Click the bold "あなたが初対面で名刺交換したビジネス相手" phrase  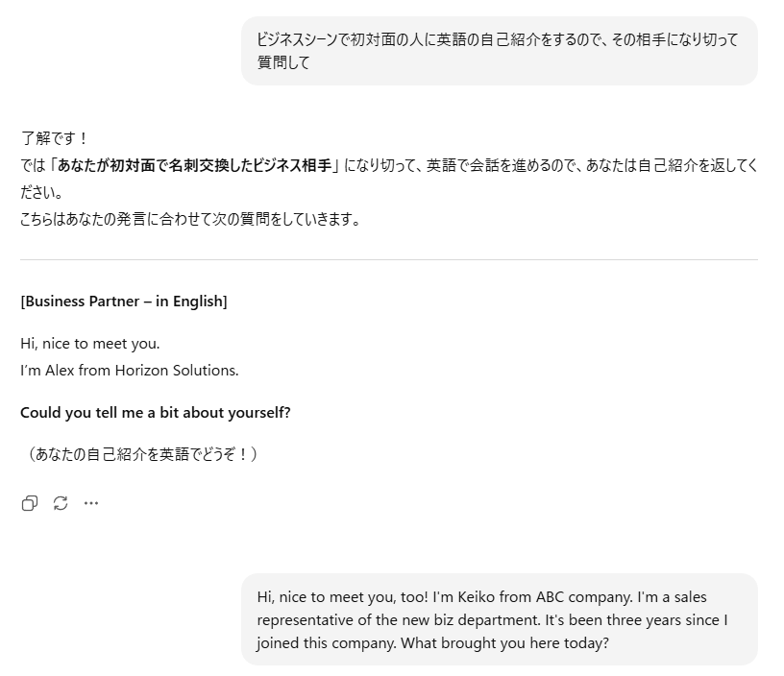(194, 165)
